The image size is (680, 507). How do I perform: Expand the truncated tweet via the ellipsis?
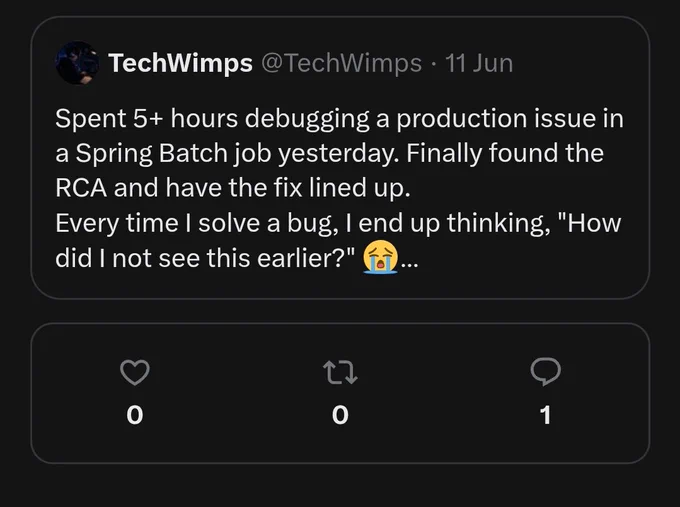coord(409,264)
